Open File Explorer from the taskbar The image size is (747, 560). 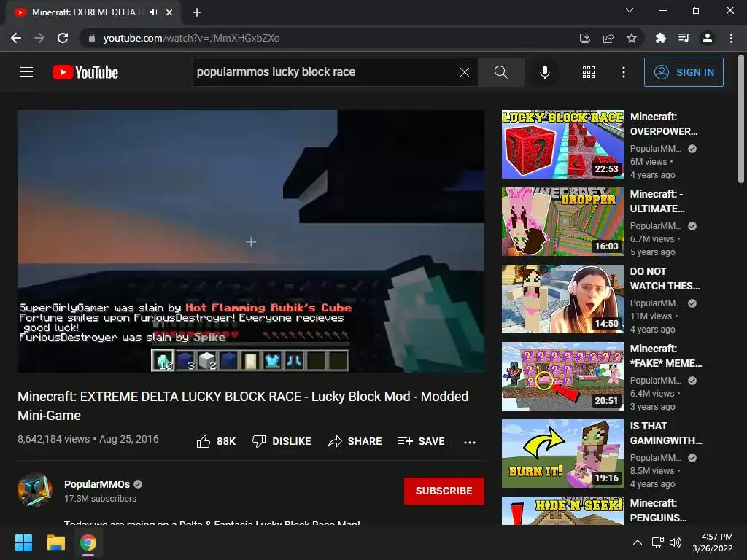(x=55, y=542)
